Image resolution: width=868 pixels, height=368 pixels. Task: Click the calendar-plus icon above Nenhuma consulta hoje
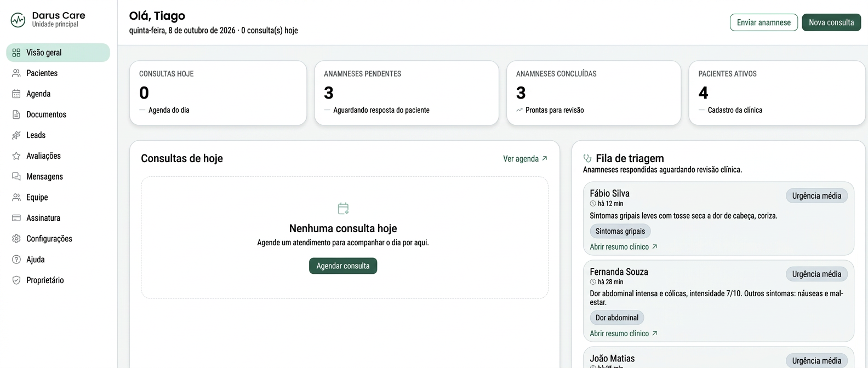(343, 209)
